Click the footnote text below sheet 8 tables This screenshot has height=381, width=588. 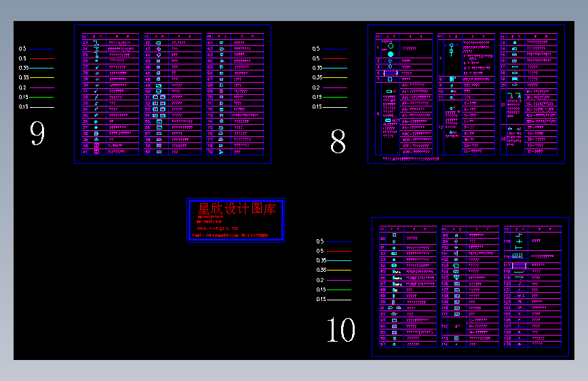[410, 159]
